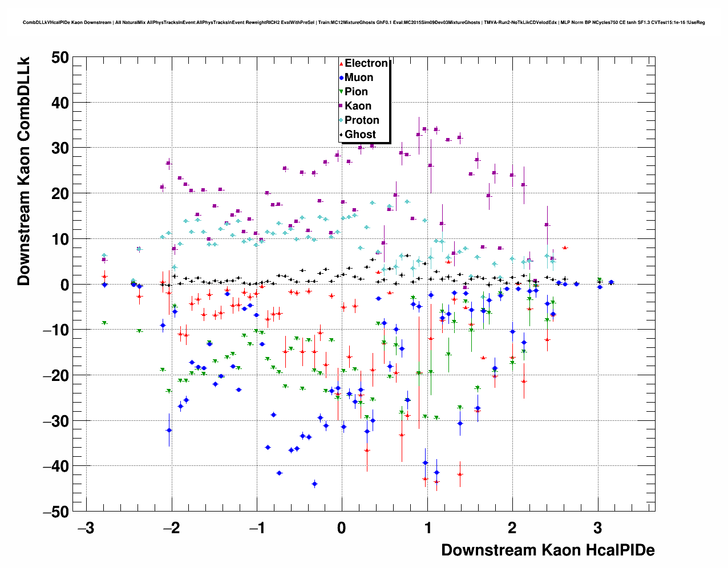Select the Kaon legend label text
Screen dimensions: 728x568
[358, 106]
